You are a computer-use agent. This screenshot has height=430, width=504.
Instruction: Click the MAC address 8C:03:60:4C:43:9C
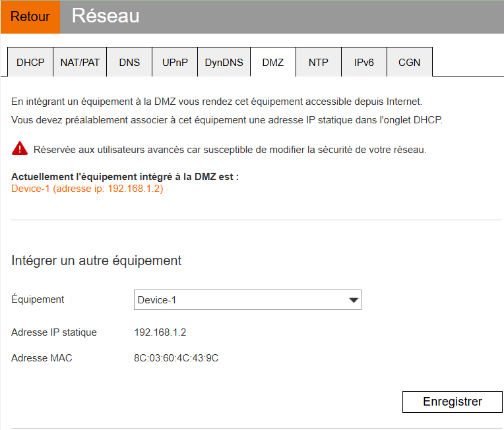tap(176, 358)
